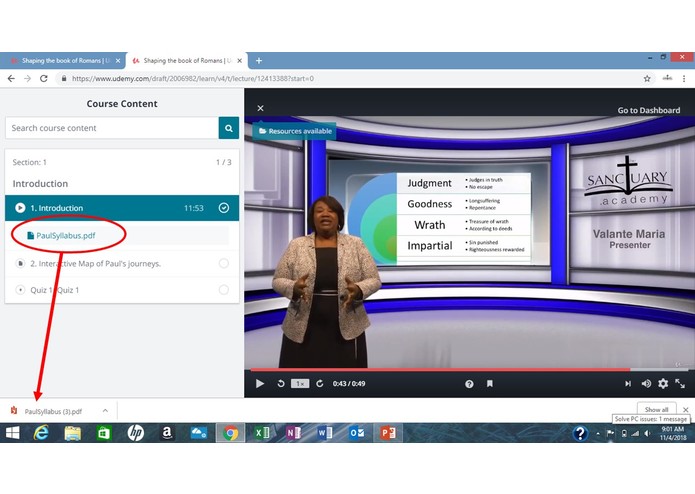Open Word from taskbar
Image resolution: width=695 pixels, height=494 pixels.
point(325,433)
